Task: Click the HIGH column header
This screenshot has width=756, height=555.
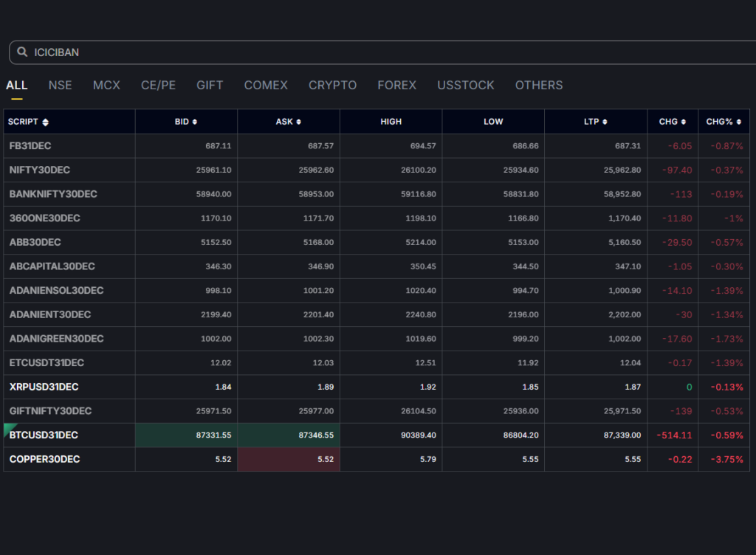Action: coord(391,122)
